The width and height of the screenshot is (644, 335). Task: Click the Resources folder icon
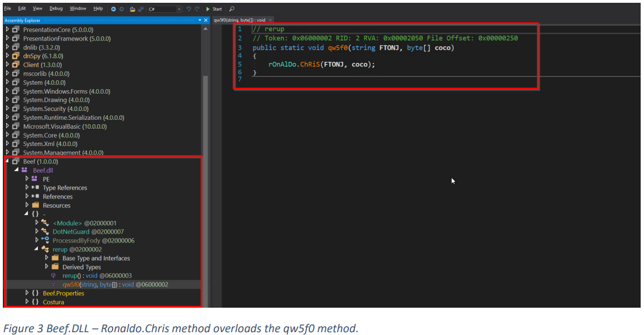pyautogui.click(x=35, y=205)
